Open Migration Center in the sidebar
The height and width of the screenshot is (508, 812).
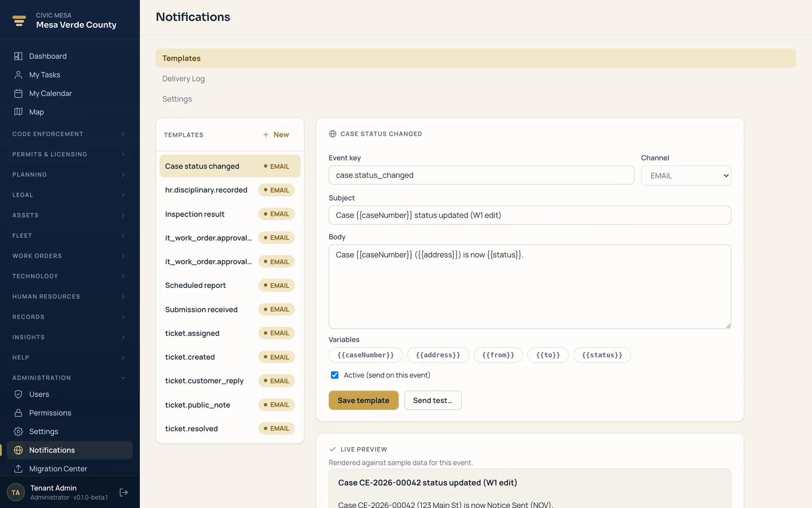tap(70, 469)
